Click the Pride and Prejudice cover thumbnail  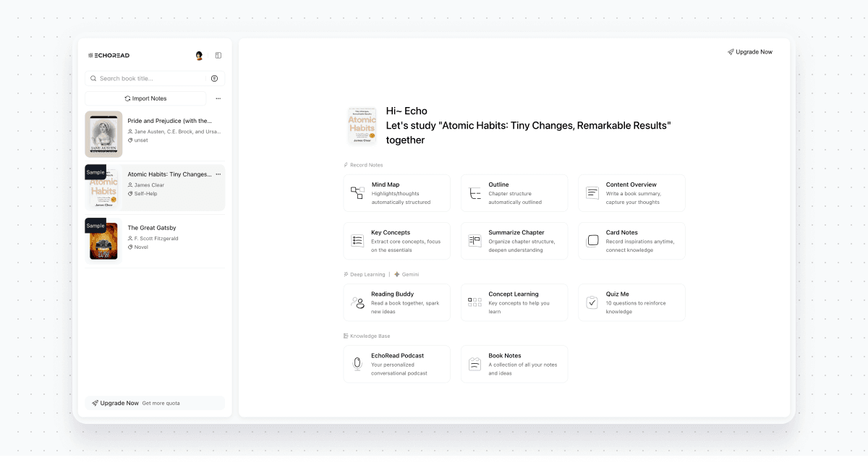coord(103,134)
